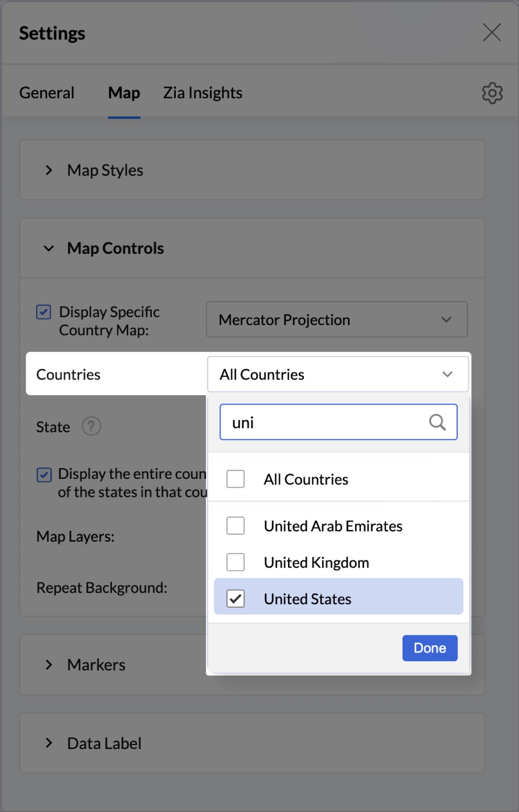This screenshot has width=519, height=812.
Task: Switch to the General tab
Action: click(x=47, y=93)
